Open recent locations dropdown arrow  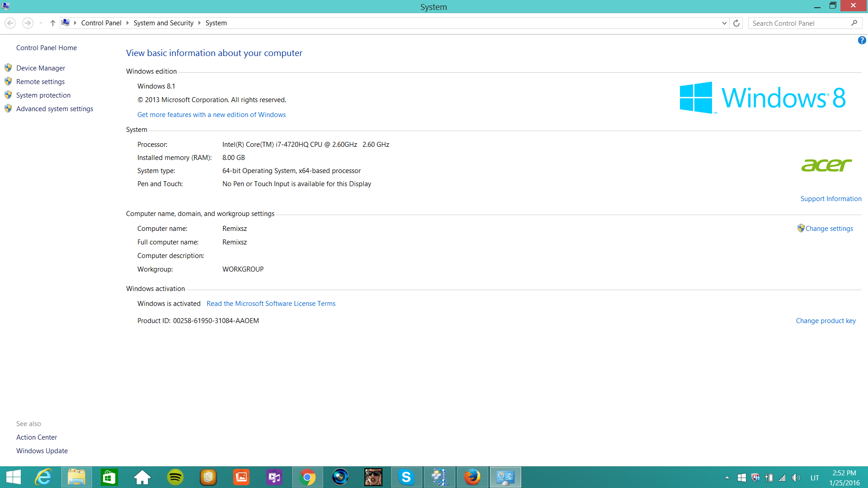(x=41, y=23)
